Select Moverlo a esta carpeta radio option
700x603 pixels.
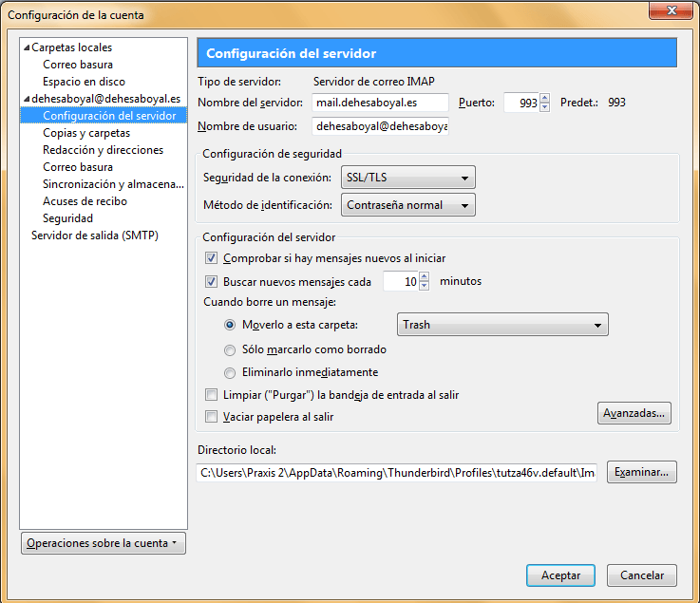point(230,325)
